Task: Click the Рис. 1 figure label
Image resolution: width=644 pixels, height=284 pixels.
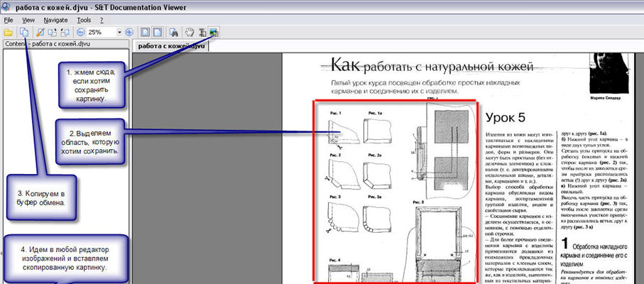Action: [336, 112]
